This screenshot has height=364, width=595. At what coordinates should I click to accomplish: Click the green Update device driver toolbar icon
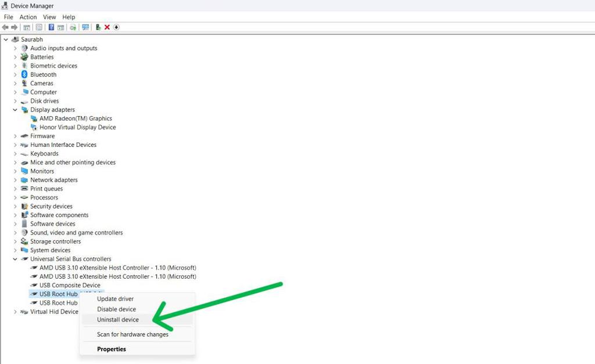pyautogui.click(x=98, y=27)
